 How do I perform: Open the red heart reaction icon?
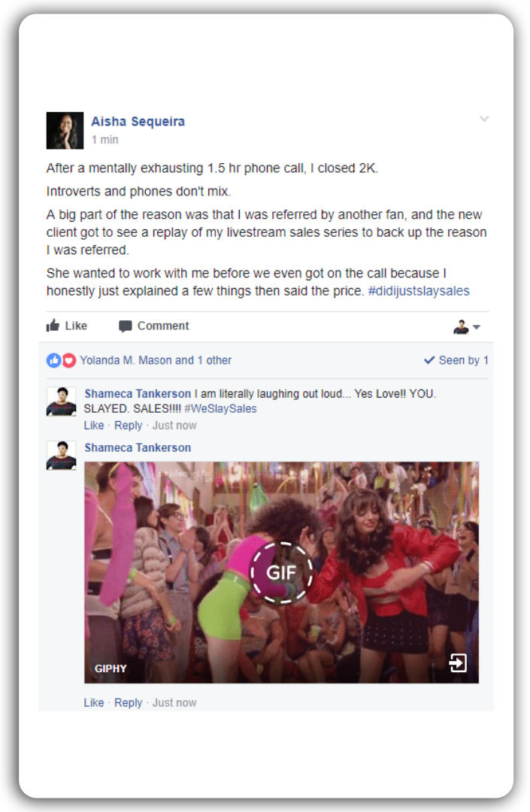pos(69,360)
